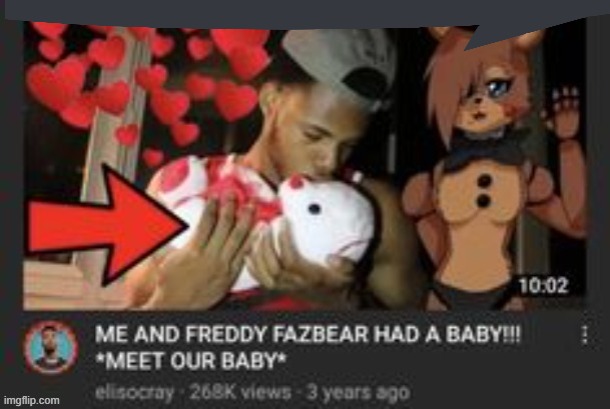Click the "268K views" text
This screenshot has width=610, height=409.
(240, 392)
